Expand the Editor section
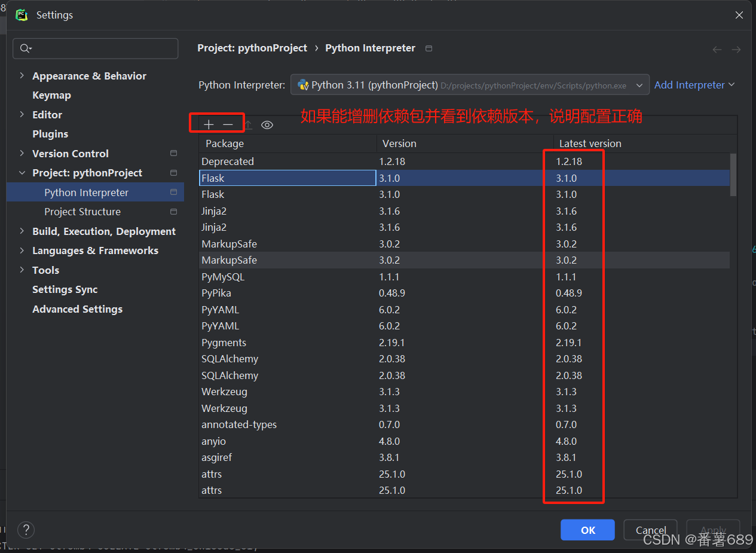 click(x=22, y=115)
